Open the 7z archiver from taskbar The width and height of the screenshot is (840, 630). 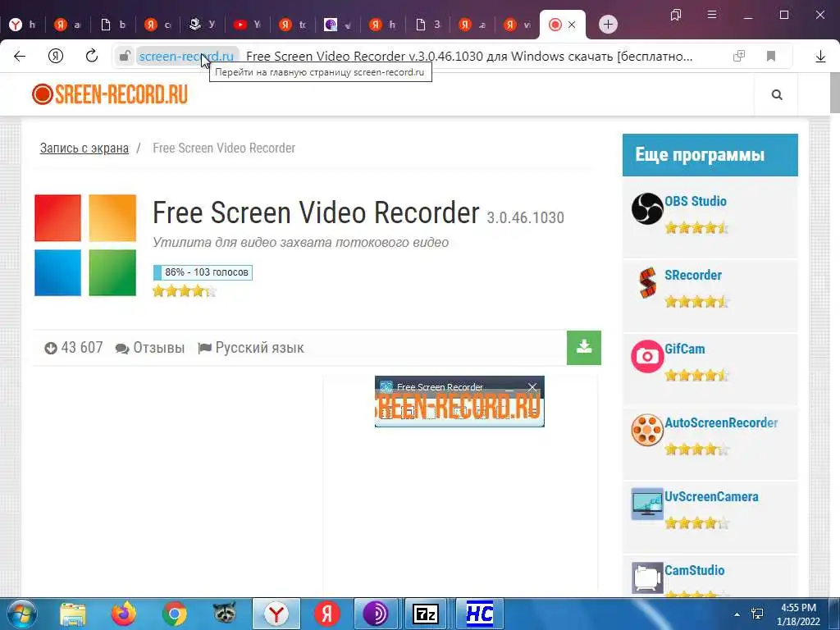[426, 614]
